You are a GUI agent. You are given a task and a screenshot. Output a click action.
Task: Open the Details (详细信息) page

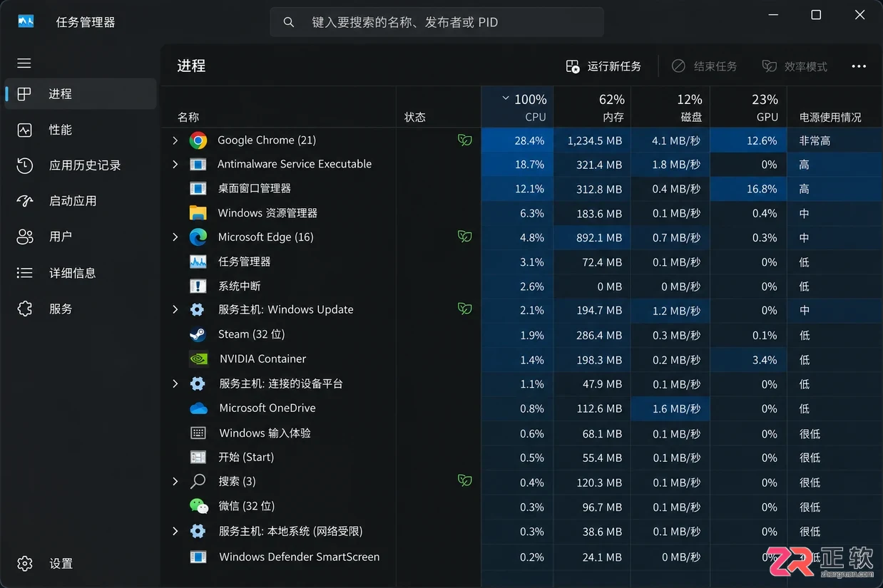point(81,273)
